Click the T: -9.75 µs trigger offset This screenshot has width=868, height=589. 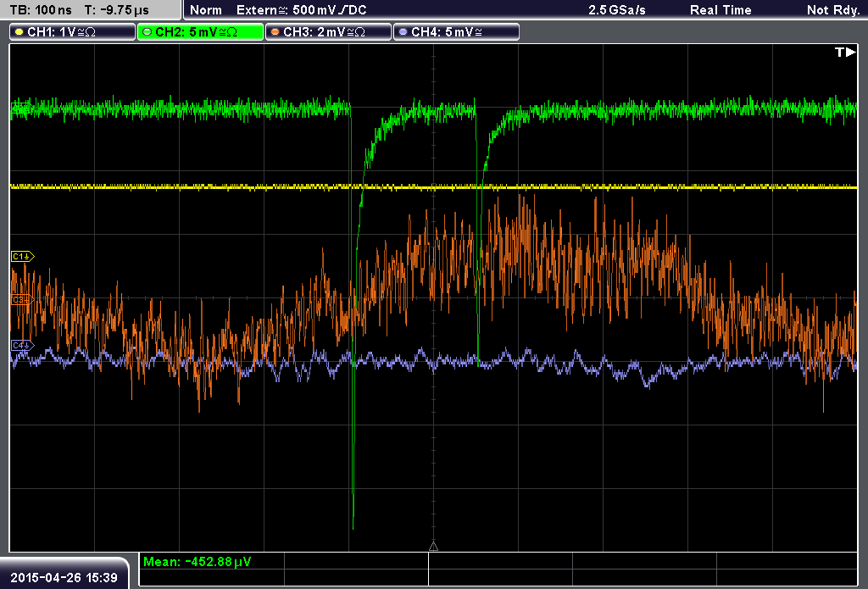[116, 10]
